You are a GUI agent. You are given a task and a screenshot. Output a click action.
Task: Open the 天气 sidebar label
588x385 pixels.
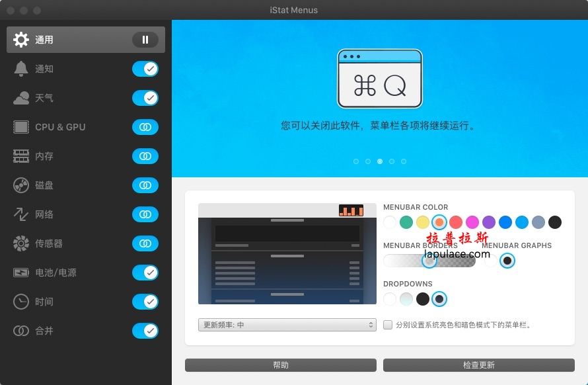(x=44, y=98)
